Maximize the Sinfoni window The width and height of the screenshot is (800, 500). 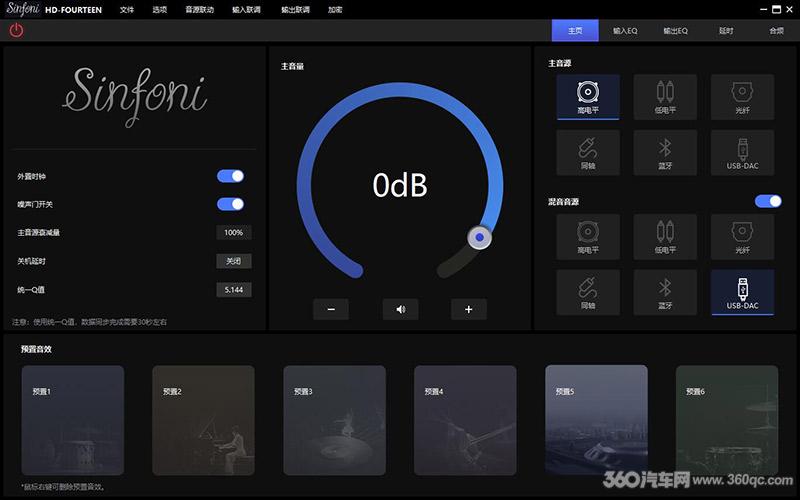(x=776, y=9)
